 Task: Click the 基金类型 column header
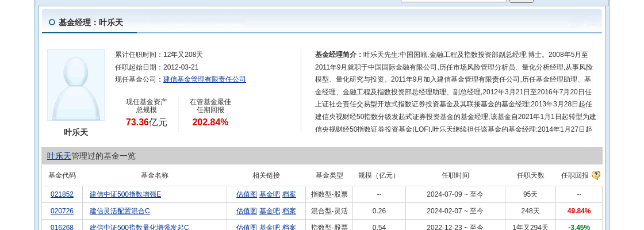point(329,175)
